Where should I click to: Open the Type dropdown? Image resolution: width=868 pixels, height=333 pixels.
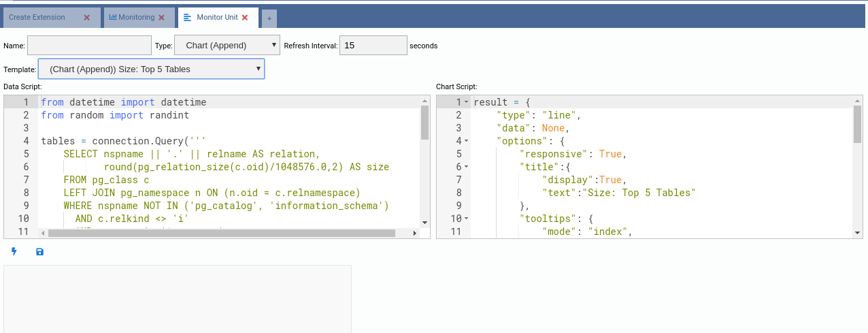click(227, 46)
